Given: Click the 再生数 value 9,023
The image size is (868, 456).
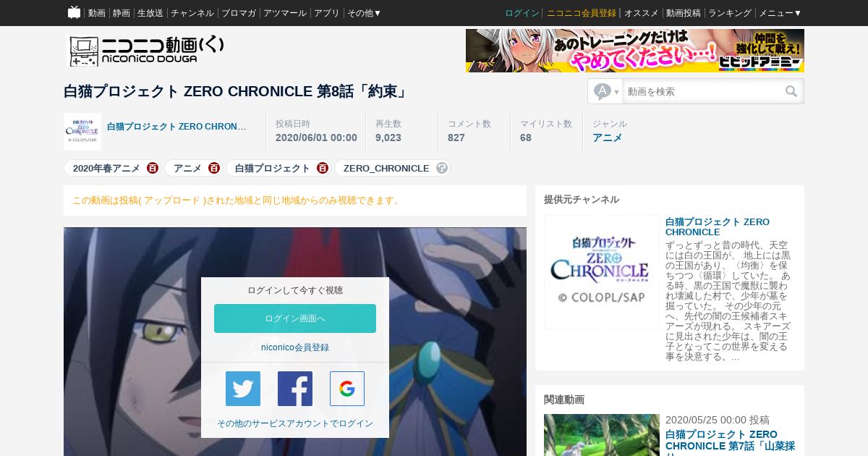Looking at the screenshot, I should pyautogui.click(x=388, y=138).
